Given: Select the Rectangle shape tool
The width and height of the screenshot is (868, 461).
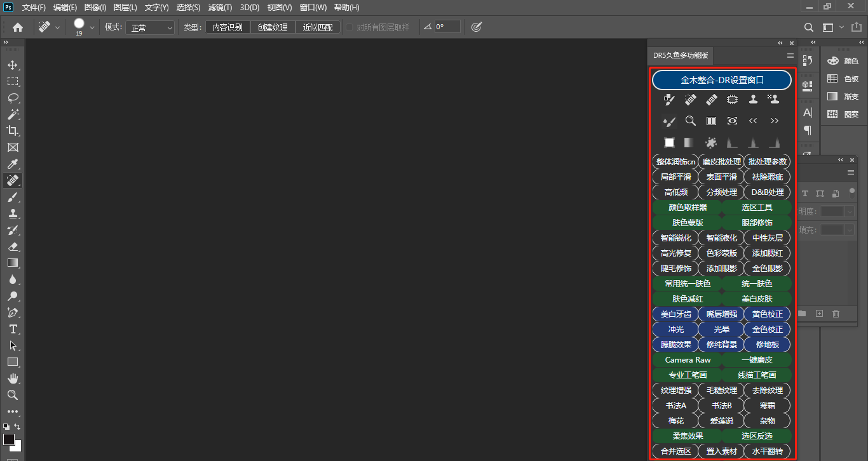Looking at the screenshot, I should coord(12,362).
